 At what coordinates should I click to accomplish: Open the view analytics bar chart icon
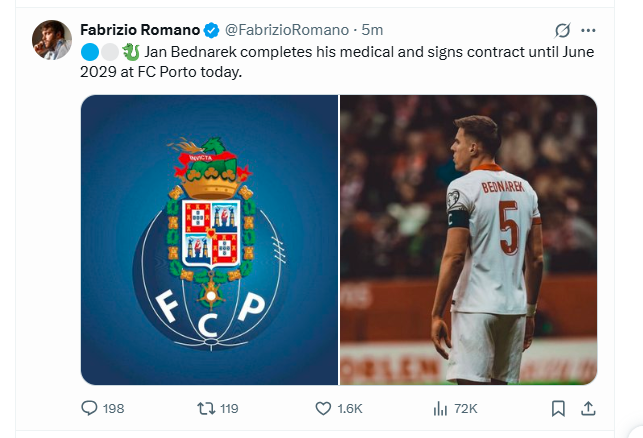point(439,408)
